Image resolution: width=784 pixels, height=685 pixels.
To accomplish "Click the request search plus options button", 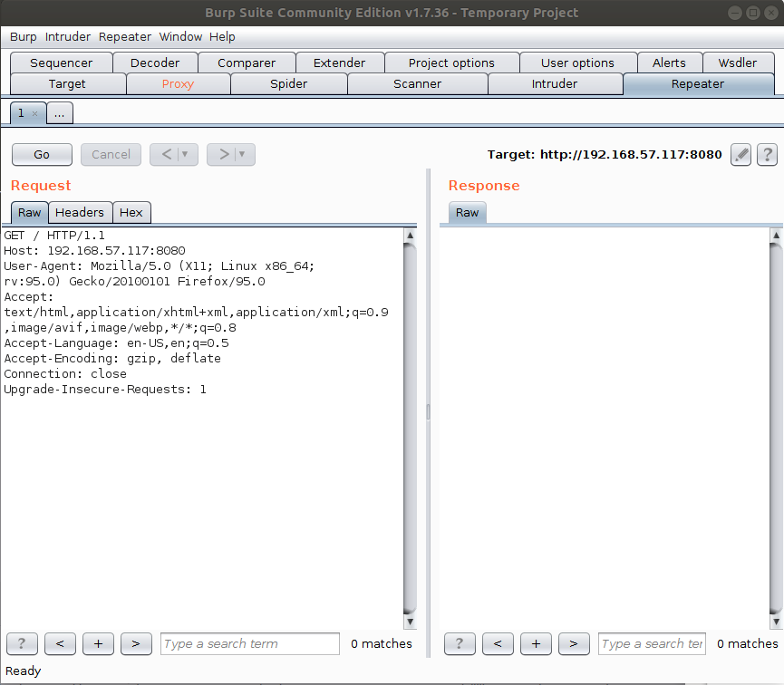I will click(98, 643).
